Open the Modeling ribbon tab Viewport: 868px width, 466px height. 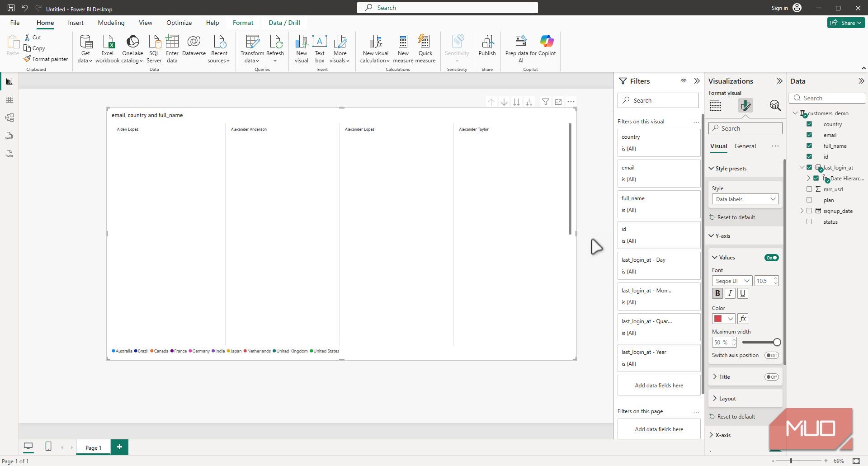click(x=111, y=23)
